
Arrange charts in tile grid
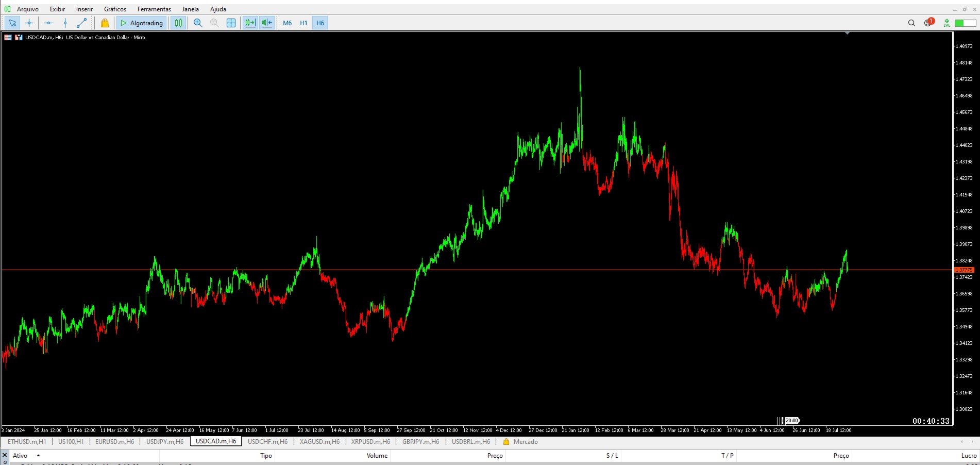pos(231,23)
